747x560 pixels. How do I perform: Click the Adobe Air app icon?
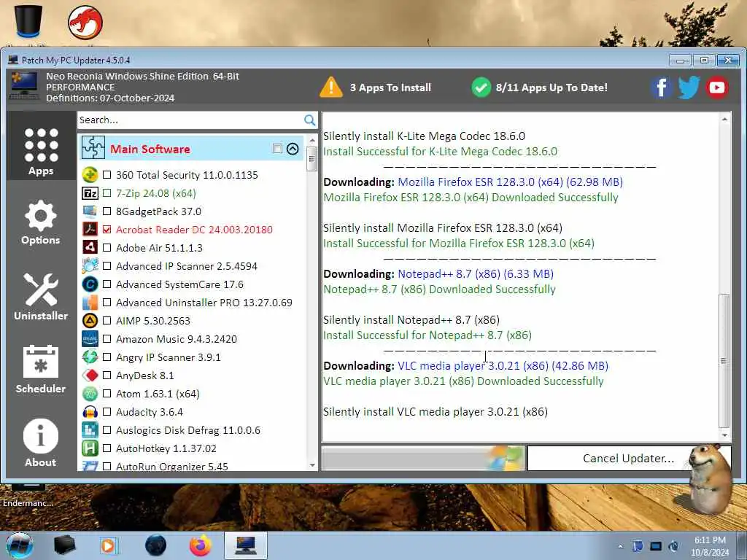click(90, 248)
